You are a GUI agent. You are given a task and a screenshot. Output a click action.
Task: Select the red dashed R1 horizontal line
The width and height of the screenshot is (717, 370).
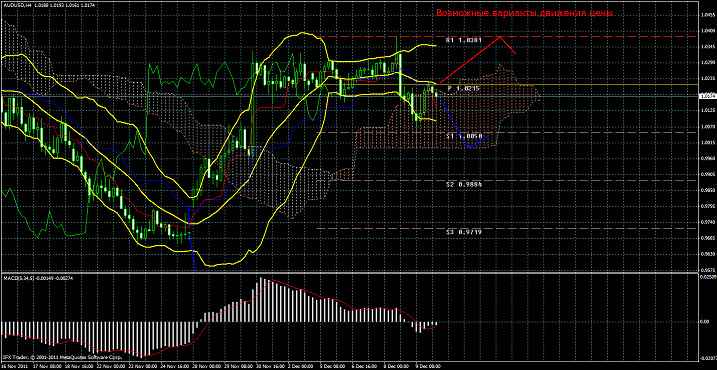point(508,37)
